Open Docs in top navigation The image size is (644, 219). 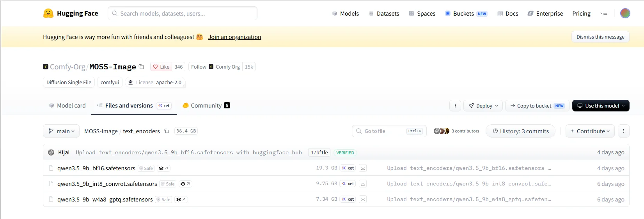[x=508, y=14]
